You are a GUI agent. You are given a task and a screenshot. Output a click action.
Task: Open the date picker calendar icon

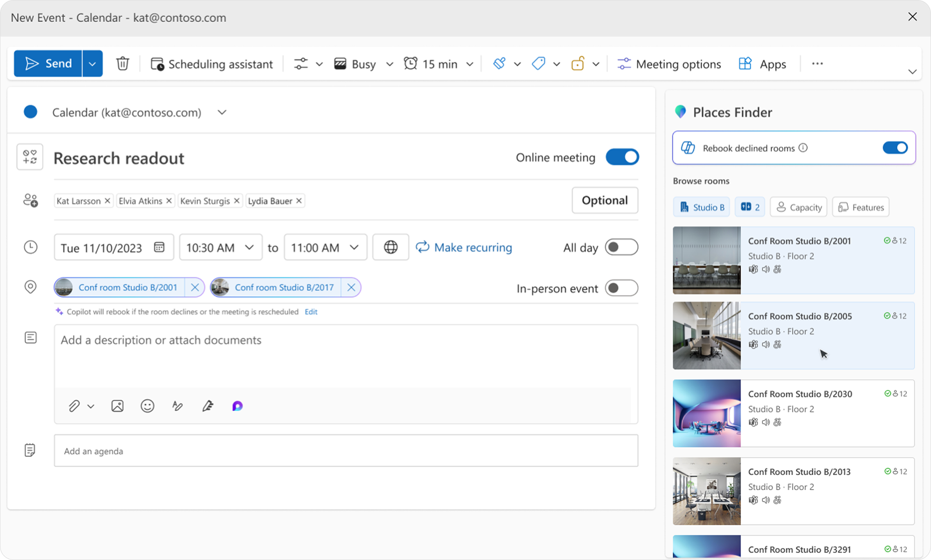pos(159,247)
